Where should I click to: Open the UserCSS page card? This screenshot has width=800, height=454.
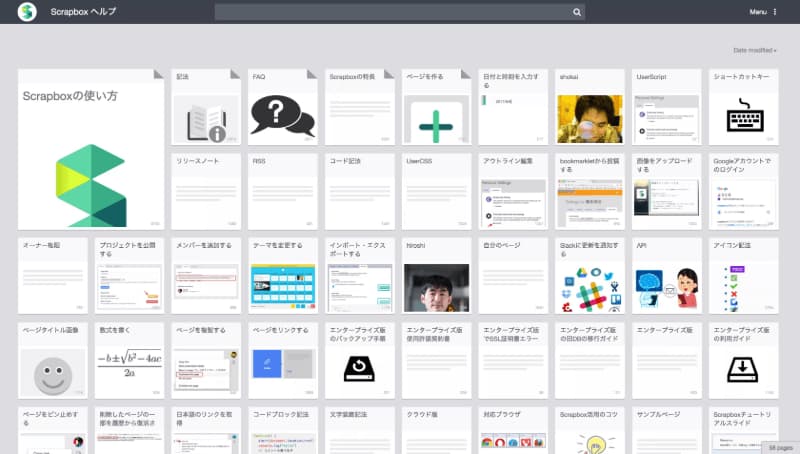pyautogui.click(x=436, y=191)
